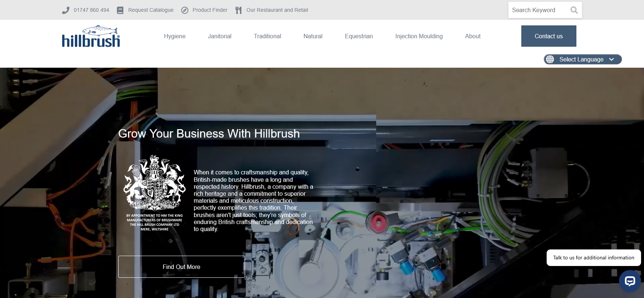Click the search magnifier icon

click(x=574, y=10)
